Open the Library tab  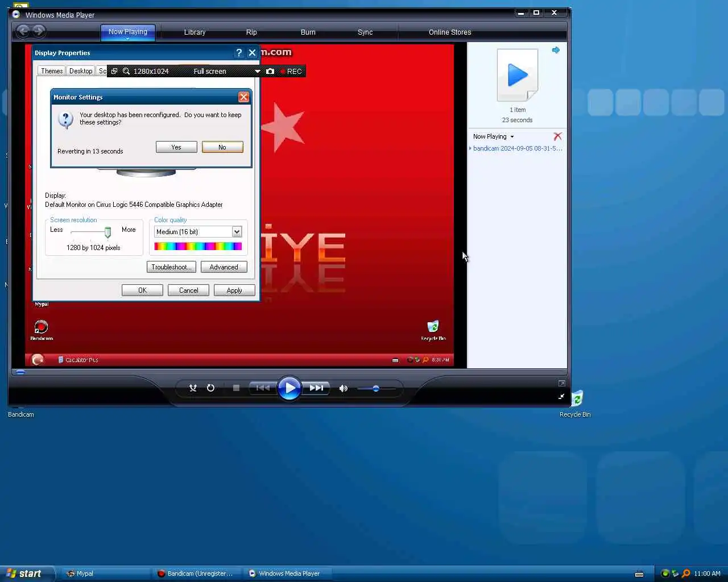[195, 32]
